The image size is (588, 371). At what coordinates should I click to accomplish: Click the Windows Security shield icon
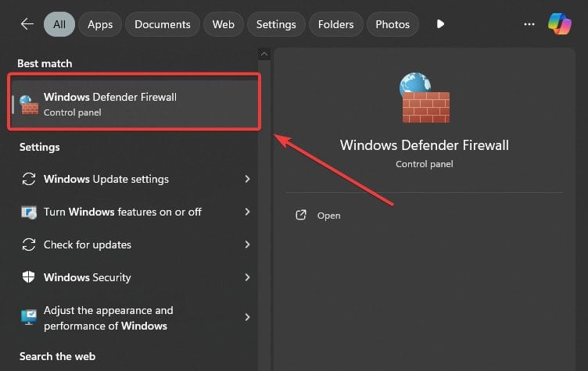(28, 277)
